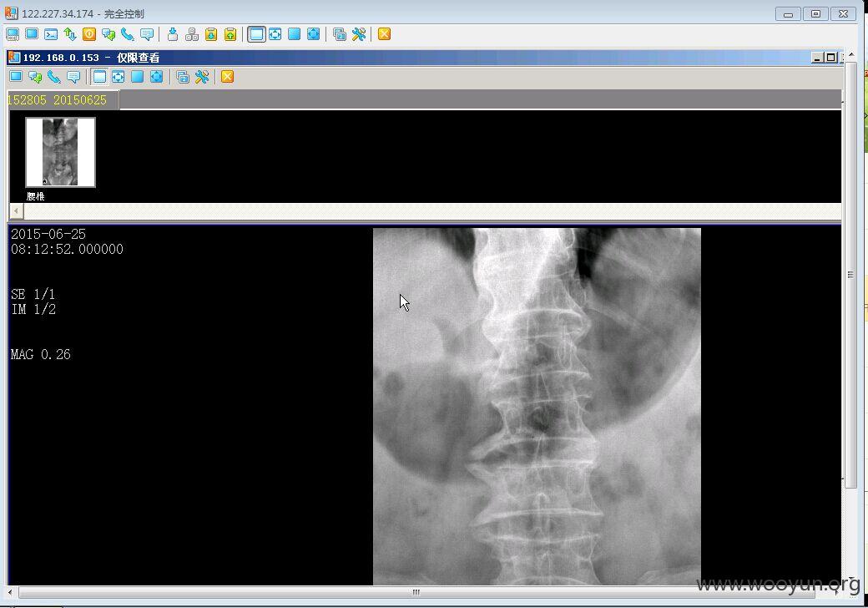The width and height of the screenshot is (868, 608).
Task: Start Text Chat from outer 122.227.34.174 toolbar
Action: 108,34
